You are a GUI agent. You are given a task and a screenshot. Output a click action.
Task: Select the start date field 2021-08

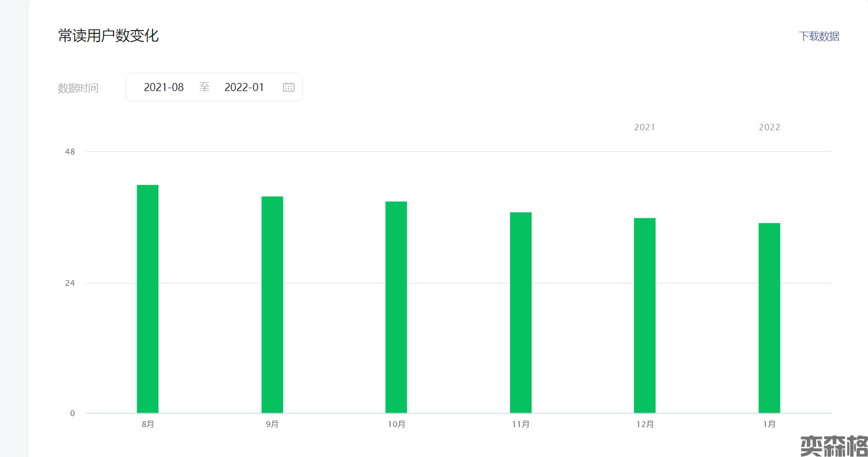164,87
